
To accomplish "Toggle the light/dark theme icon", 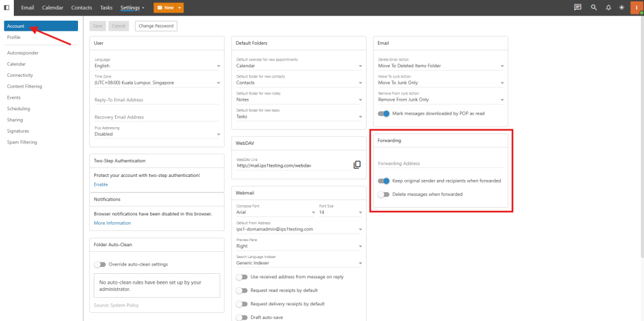I will coord(622,8).
